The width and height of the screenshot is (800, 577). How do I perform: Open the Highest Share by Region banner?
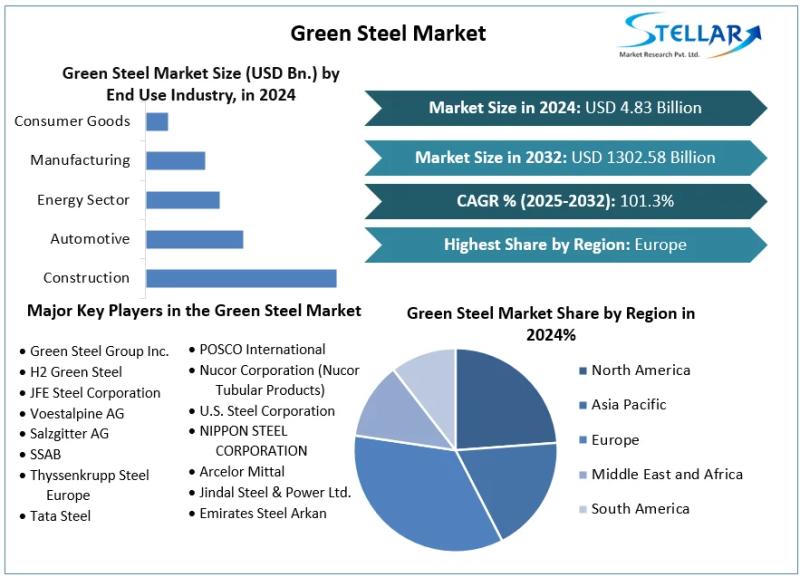coord(565,245)
